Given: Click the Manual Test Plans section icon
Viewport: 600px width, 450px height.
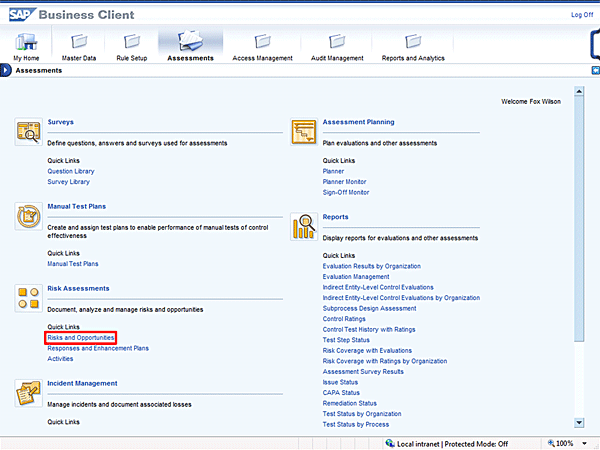Looking at the screenshot, I should pyautogui.click(x=28, y=216).
